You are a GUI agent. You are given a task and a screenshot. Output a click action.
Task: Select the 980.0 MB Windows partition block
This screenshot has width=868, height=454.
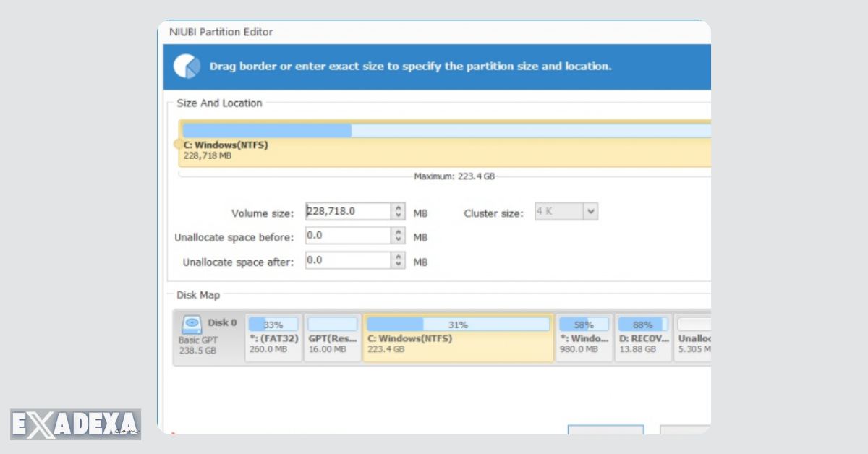click(x=583, y=336)
